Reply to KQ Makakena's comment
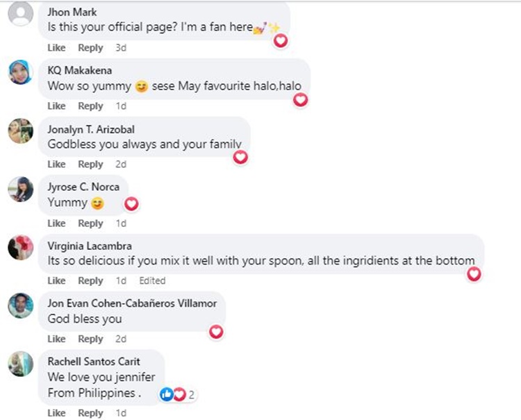 click(90, 106)
